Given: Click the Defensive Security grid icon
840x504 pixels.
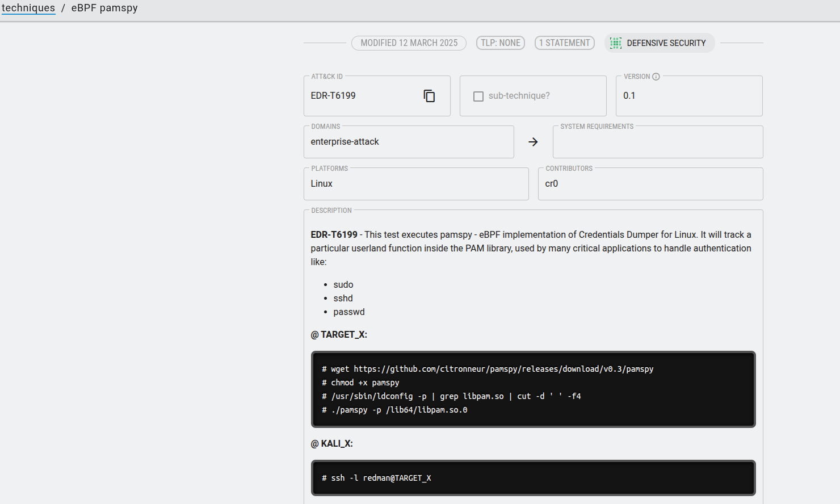Looking at the screenshot, I should coord(616,43).
